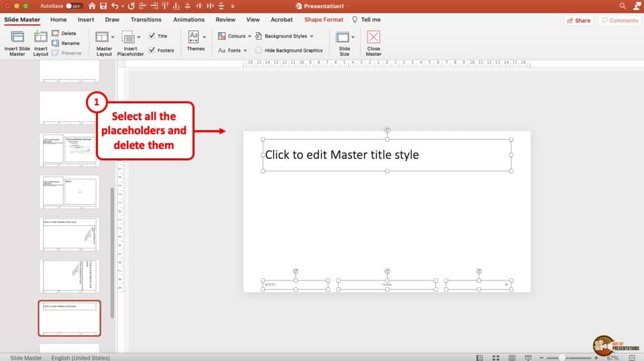Uncheck the Title checkbox
Image resolution: width=644 pixels, height=361 pixels.
click(x=152, y=36)
